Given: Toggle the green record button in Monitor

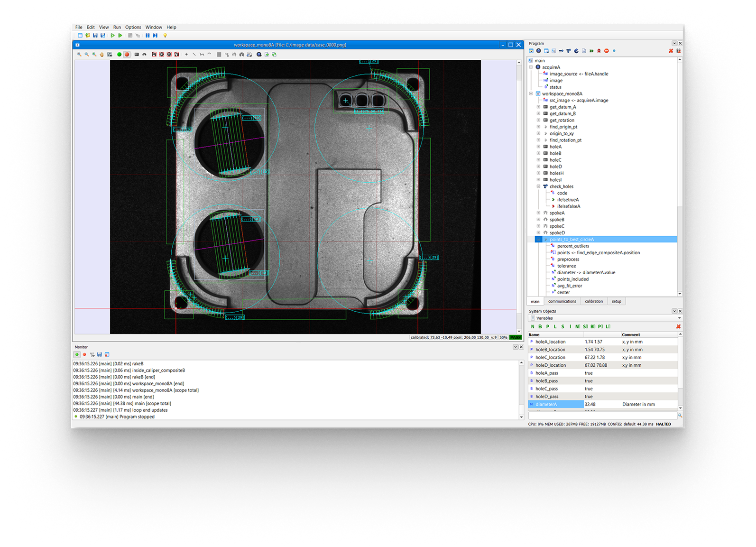Looking at the screenshot, I should (77, 354).
